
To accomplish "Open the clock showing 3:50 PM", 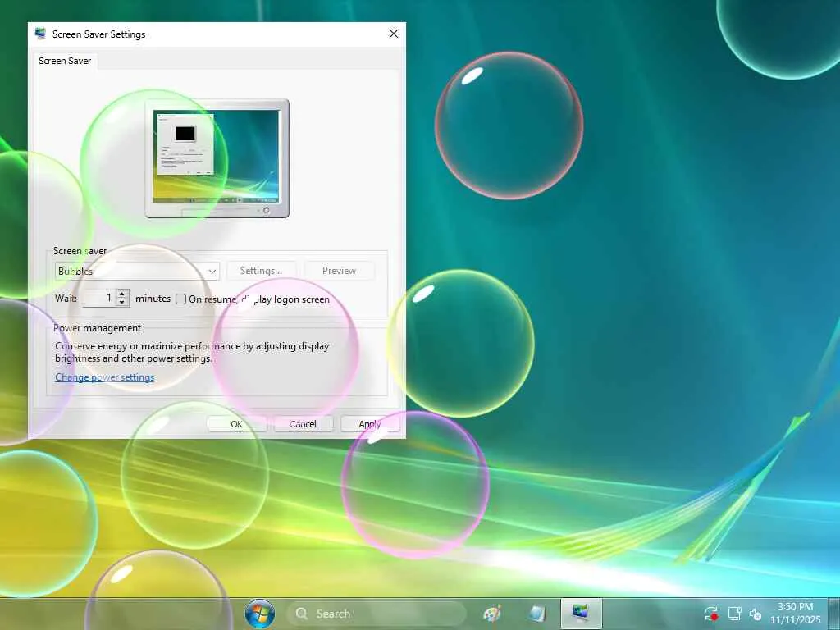I will click(x=796, y=614).
